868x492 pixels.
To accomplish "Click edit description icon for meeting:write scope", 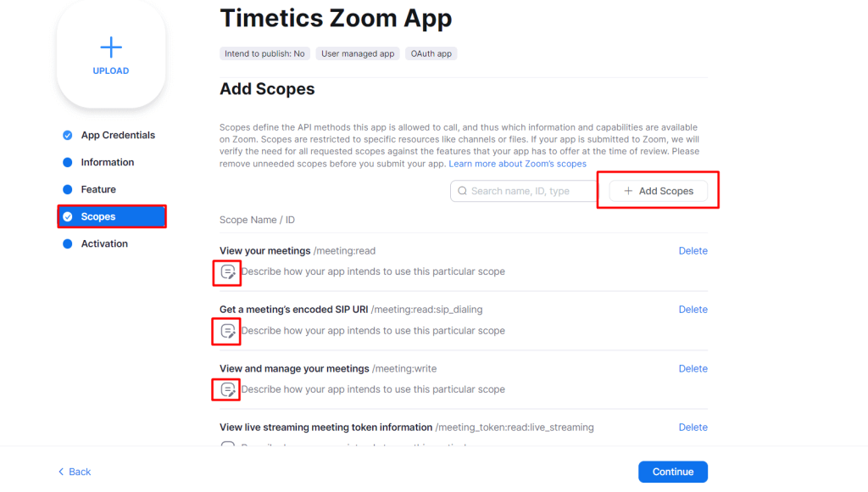I will point(227,389).
